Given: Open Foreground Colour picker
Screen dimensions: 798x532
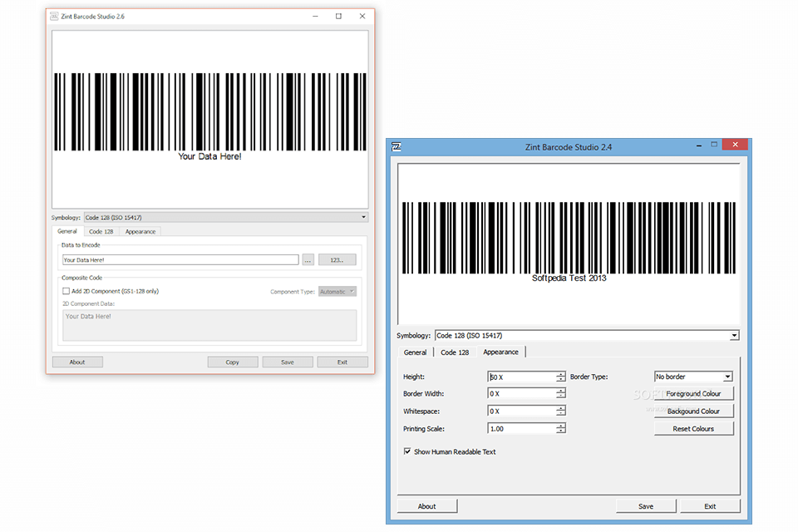Looking at the screenshot, I should [693, 393].
